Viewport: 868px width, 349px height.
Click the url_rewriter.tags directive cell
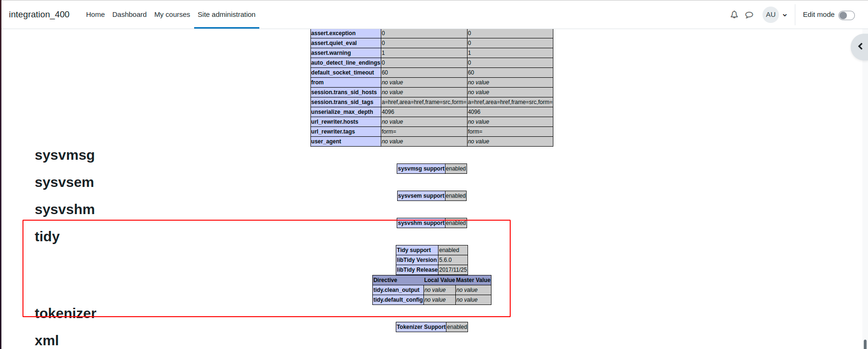(346, 132)
